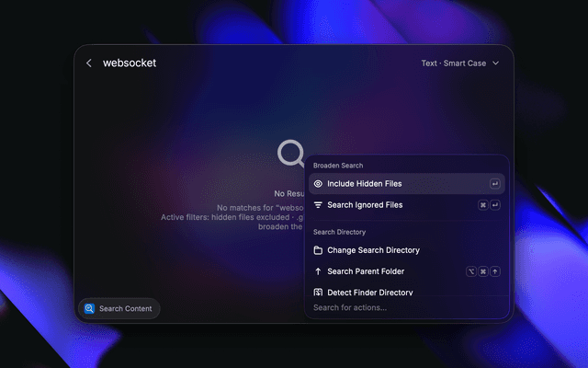Click the command-return shortcut badge for Ignored Files

[489, 205]
